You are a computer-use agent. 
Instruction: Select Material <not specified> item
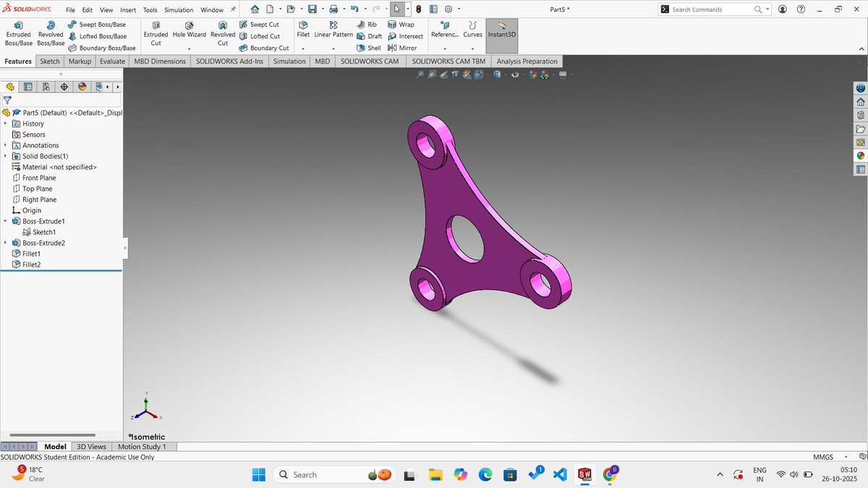tap(54, 167)
